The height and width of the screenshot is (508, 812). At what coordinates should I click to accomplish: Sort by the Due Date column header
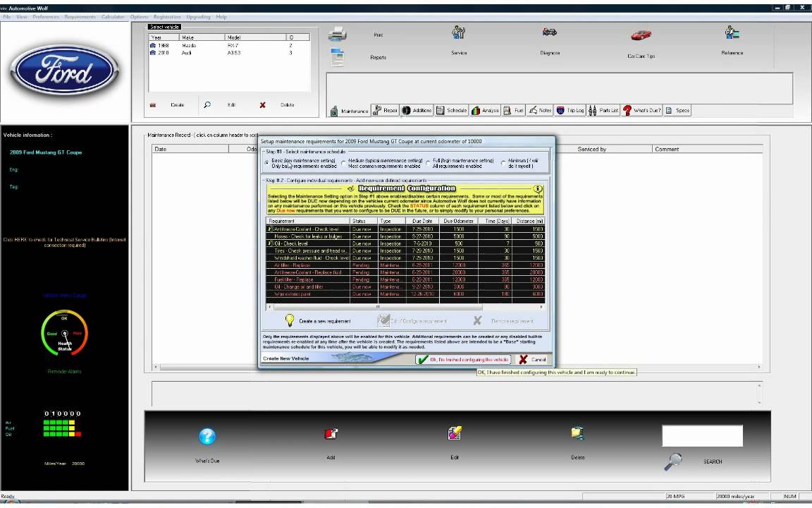point(422,221)
